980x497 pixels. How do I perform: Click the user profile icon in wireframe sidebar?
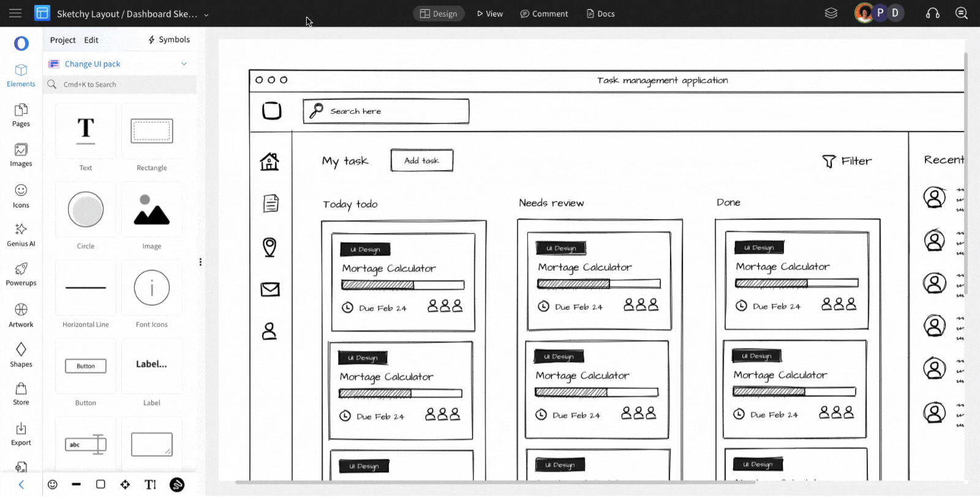[x=269, y=331]
